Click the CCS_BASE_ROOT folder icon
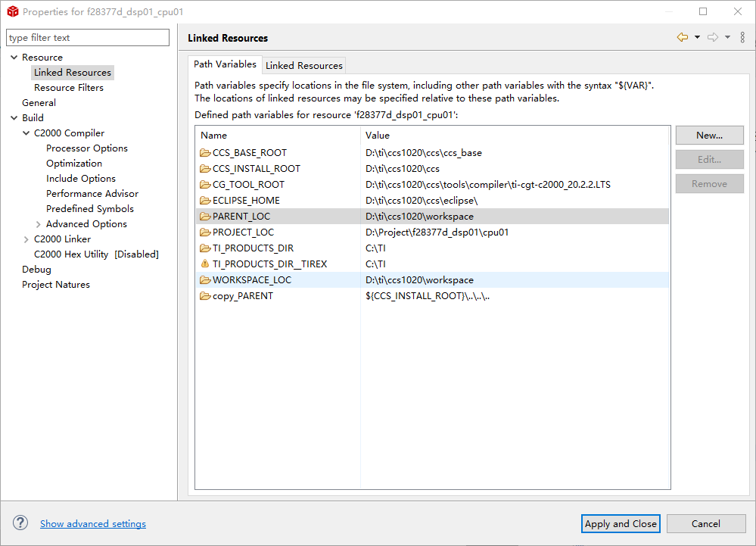Image resolution: width=756 pixels, height=546 pixels. [x=204, y=153]
